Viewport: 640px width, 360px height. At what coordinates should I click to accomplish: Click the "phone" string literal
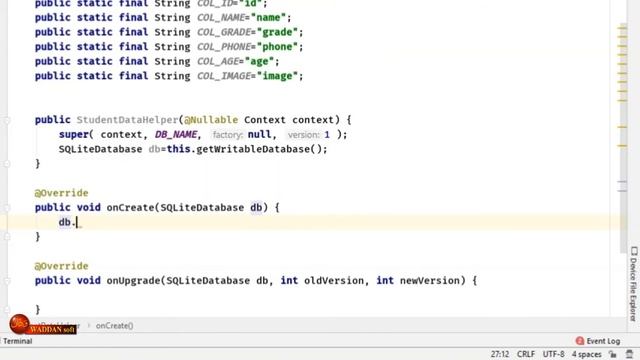coord(277,47)
